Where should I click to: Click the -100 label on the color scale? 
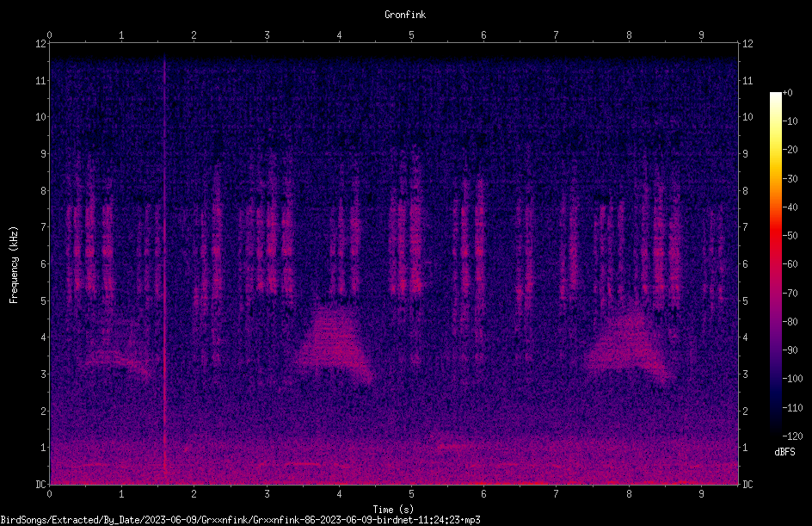pyautogui.click(x=792, y=379)
